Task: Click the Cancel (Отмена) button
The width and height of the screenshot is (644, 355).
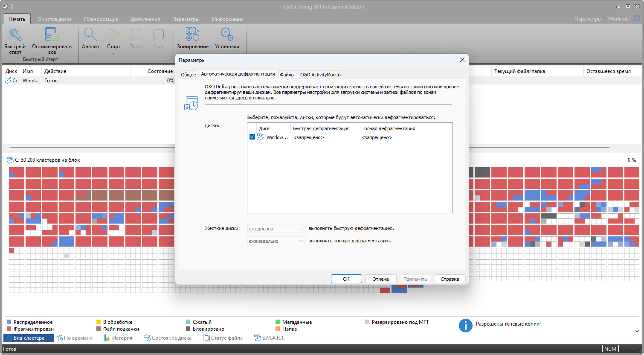Action: 380,279
